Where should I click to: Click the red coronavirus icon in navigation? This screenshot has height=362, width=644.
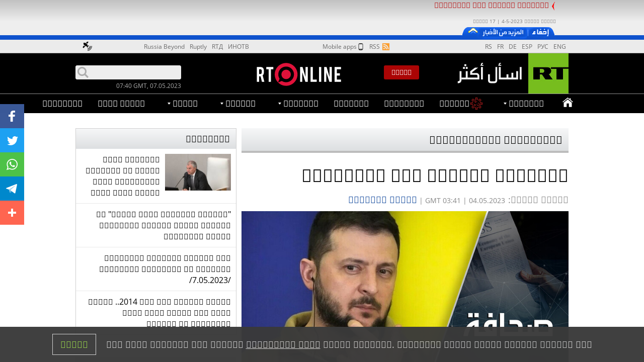[476, 104]
